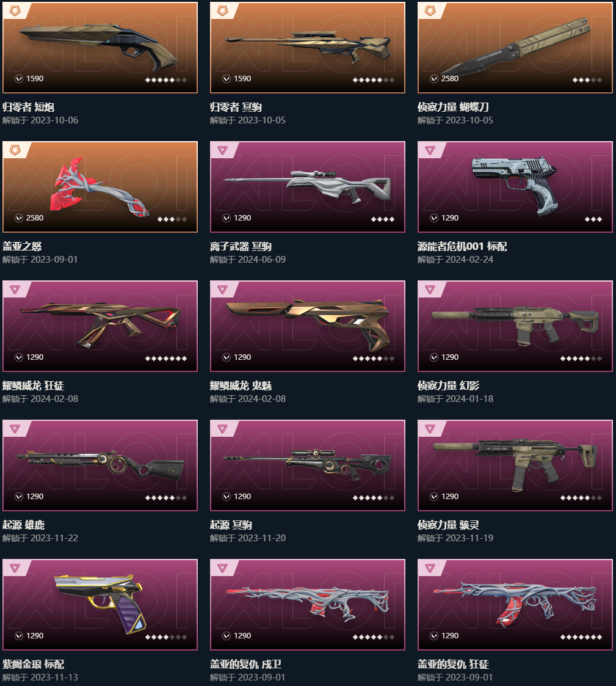The width and height of the screenshot is (616, 686).
Task: Select the 耀鳞威龙 鬼魅 skin thumbnail
Action: [x=308, y=326]
